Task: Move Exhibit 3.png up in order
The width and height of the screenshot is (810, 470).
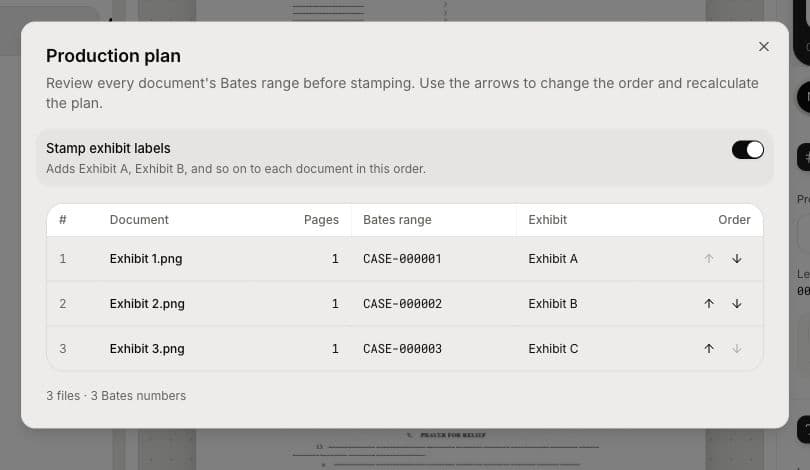Action: (x=709, y=349)
